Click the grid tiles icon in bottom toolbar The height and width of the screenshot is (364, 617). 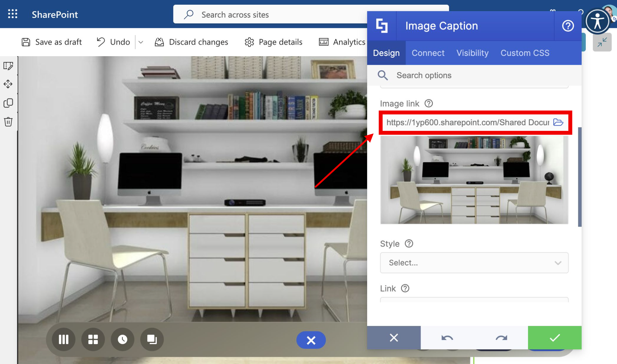pyautogui.click(x=93, y=339)
